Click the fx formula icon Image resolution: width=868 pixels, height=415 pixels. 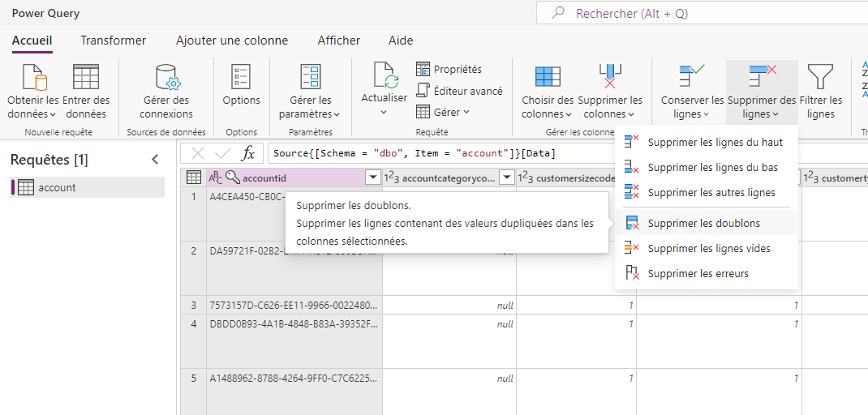tap(249, 153)
